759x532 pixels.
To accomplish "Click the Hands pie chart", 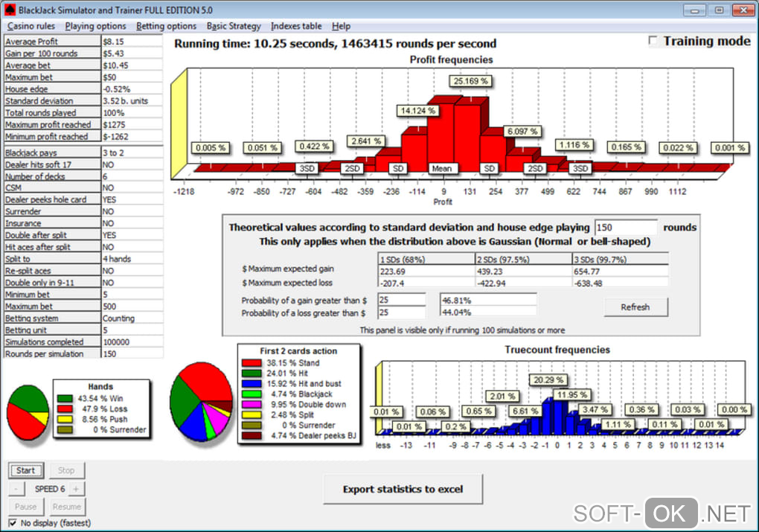I will pos(28,413).
